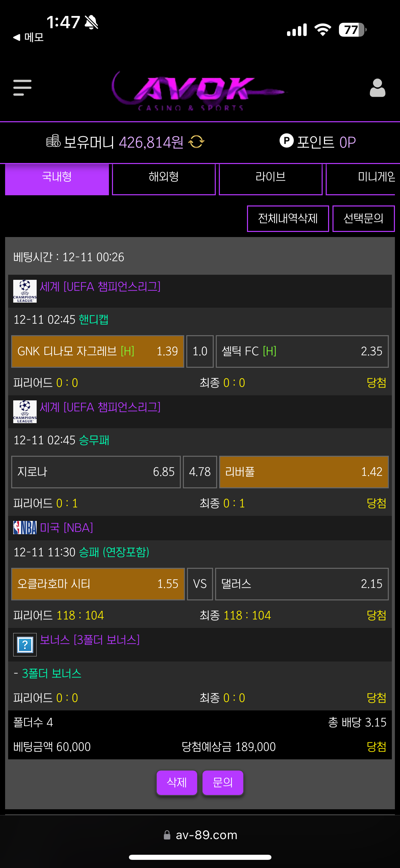Tap the point P icon
Image resolution: width=400 pixels, height=868 pixels.
pyautogui.click(x=286, y=141)
